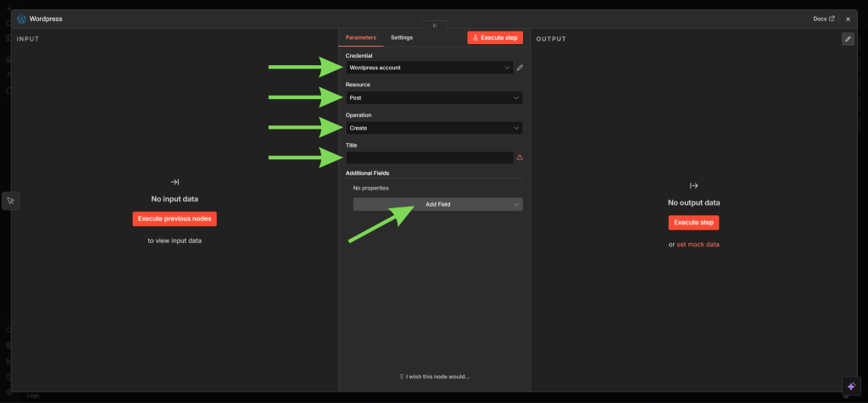Edit the WordPress account credential with pencil icon
This screenshot has height=403, width=868.
[x=520, y=68]
